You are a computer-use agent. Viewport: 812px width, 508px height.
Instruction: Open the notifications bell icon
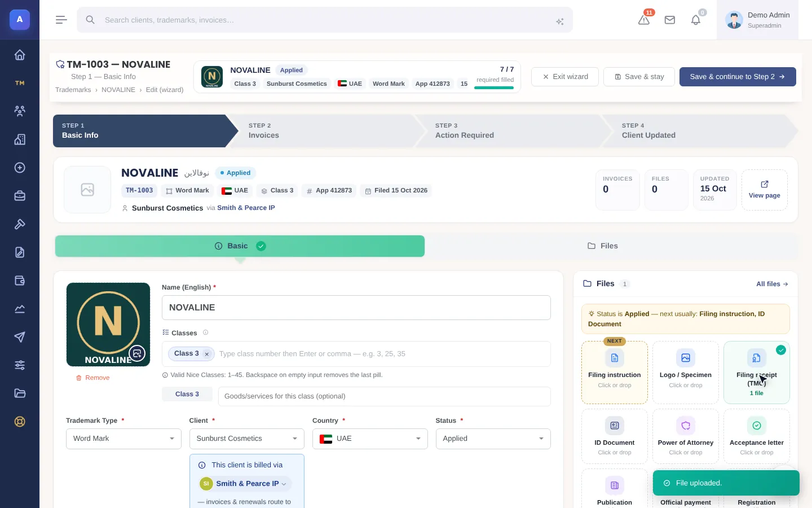696,20
